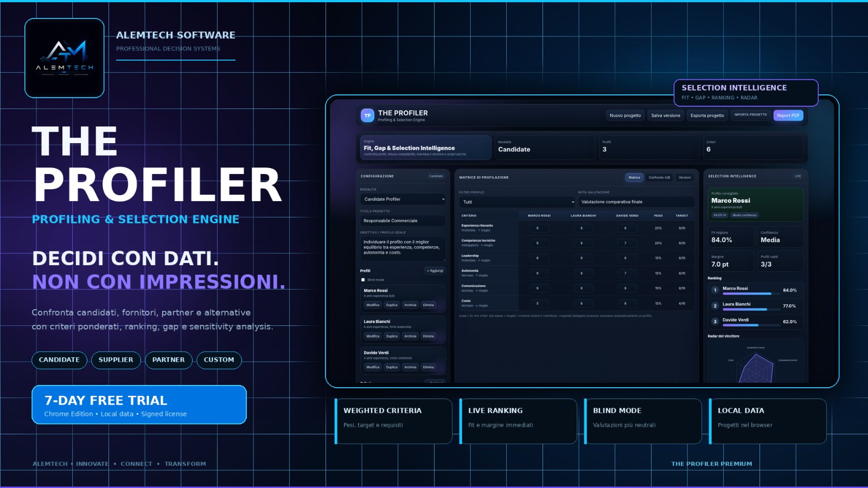Select the PARTNER mode pill

(169, 360)
